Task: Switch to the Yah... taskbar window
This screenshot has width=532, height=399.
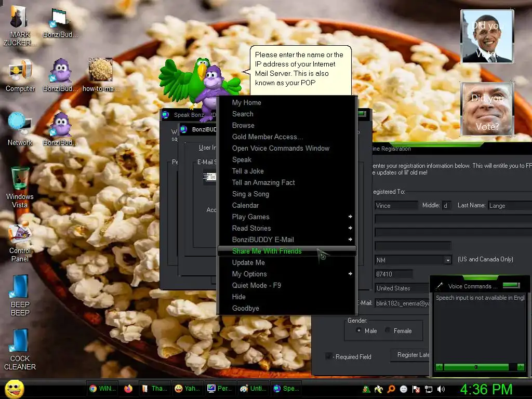Action: coord(187,389)
